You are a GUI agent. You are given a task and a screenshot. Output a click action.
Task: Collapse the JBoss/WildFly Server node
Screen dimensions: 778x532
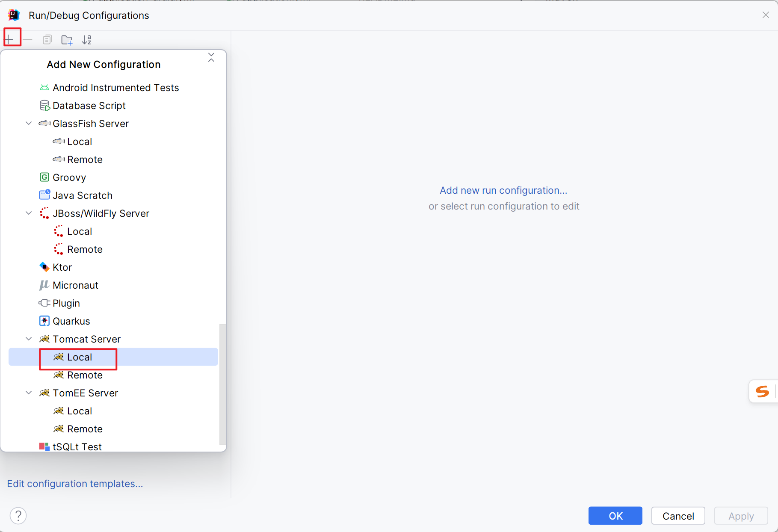pos(29,213)
